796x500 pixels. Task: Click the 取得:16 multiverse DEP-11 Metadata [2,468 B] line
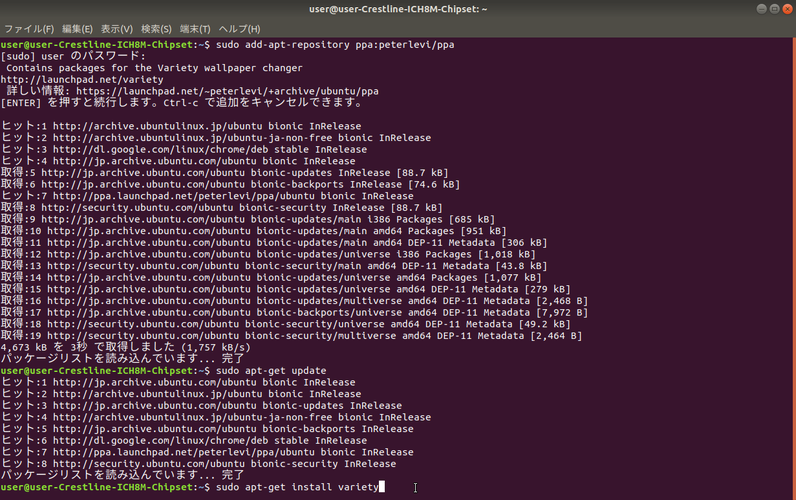(294, 302)
